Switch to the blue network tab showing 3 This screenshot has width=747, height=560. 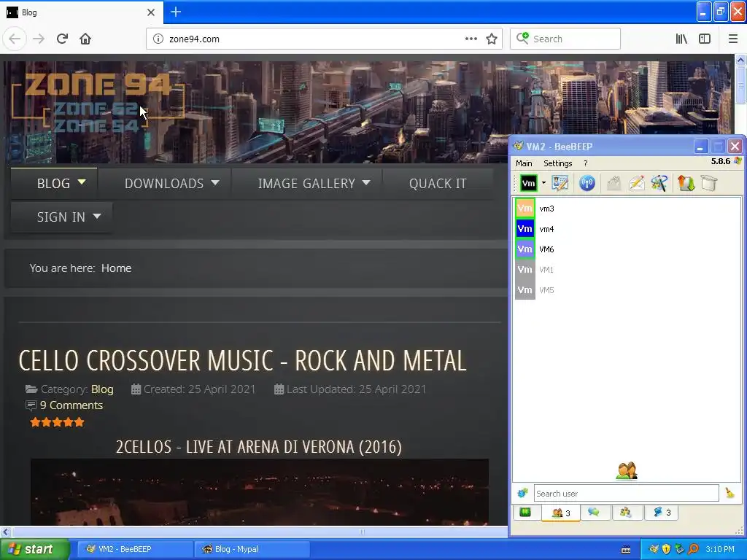click(661, 513)
